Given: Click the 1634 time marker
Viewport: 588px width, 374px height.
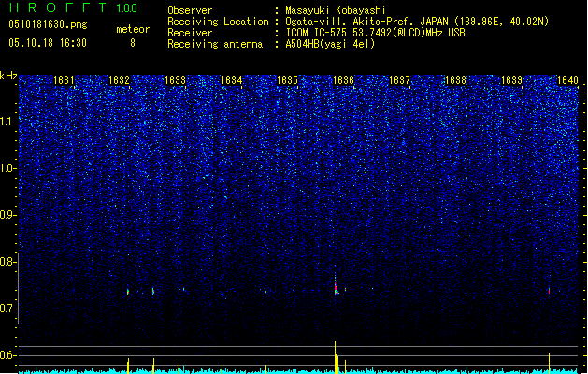Looking at the screenshot, I should click(x=232, y=80).
